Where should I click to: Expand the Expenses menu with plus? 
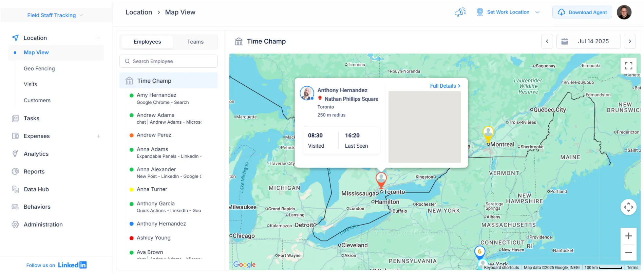pos(98,136)
